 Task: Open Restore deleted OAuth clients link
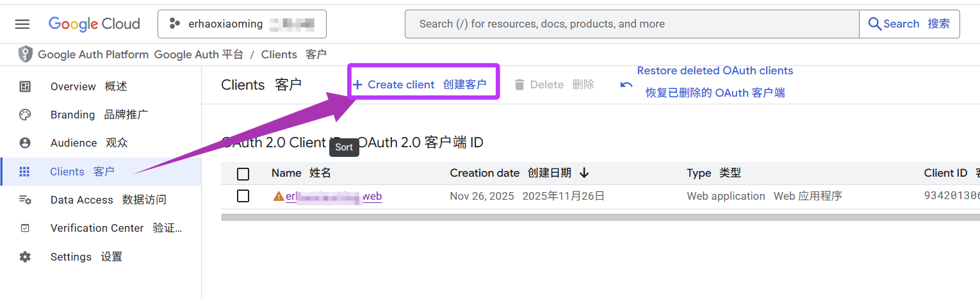coord(715,82)
